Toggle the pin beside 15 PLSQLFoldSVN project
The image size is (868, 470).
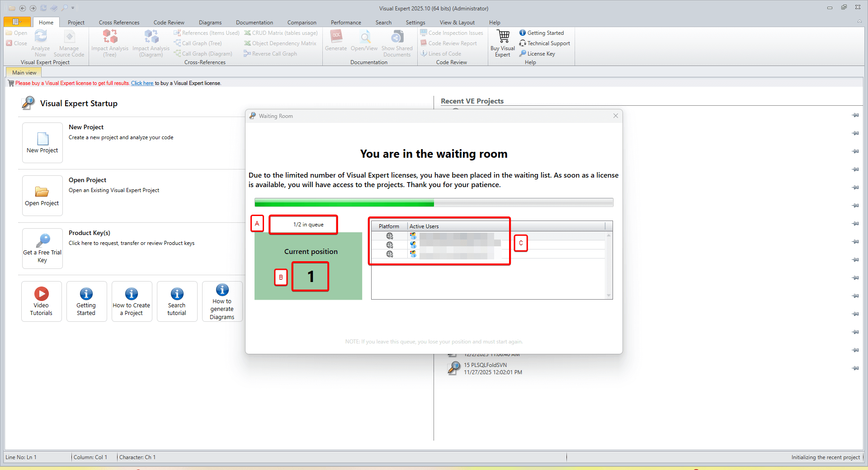pos(855,368)
